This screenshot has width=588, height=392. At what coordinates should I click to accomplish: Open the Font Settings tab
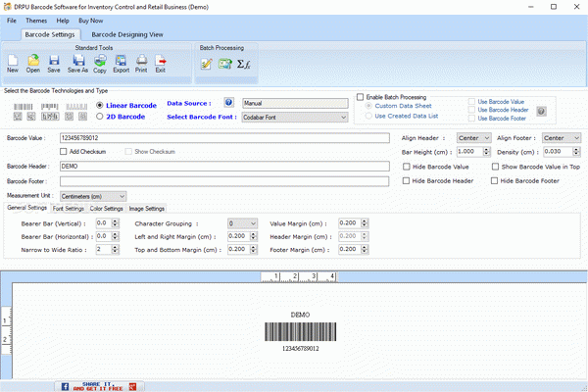point(69,209)
